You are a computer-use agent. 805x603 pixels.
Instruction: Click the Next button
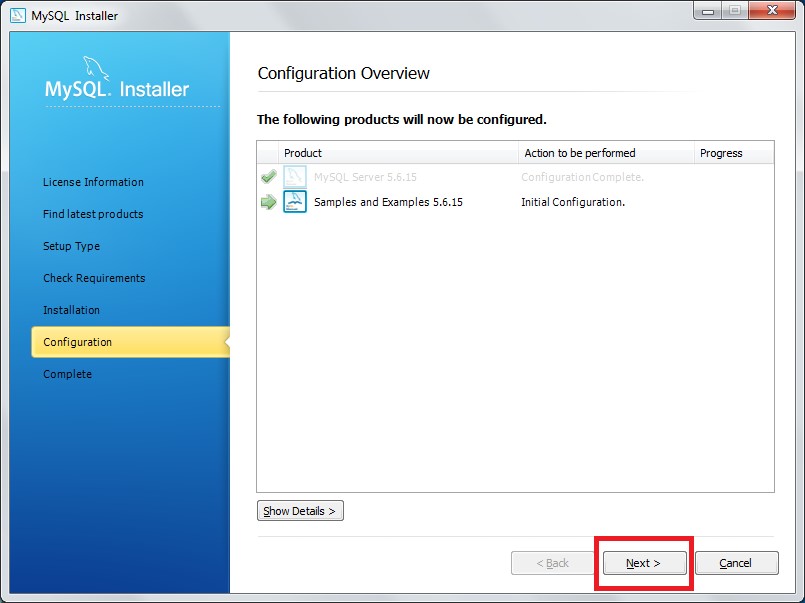pos(644,563)
